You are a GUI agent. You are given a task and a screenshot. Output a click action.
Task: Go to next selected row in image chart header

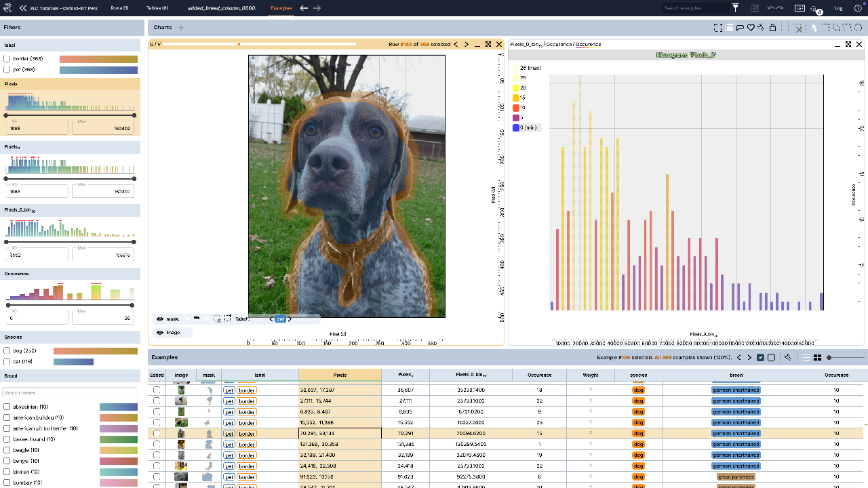[467, 44]
